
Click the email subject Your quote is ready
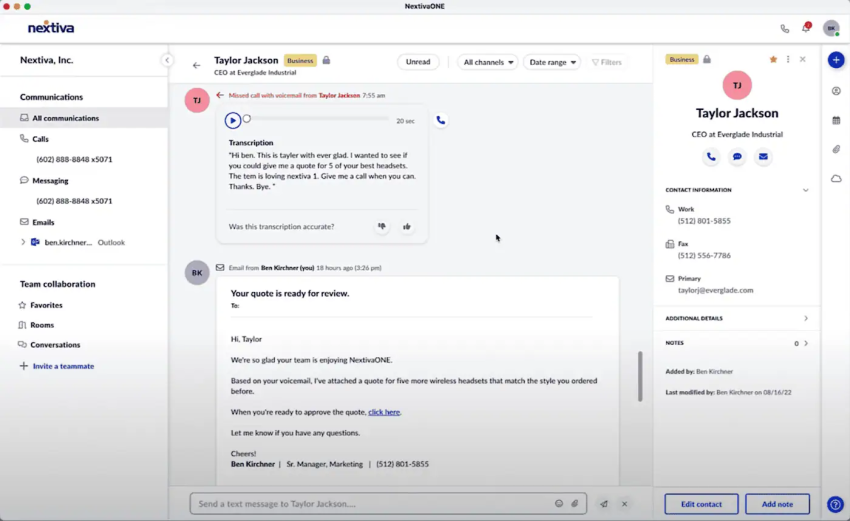coord(289,293)
